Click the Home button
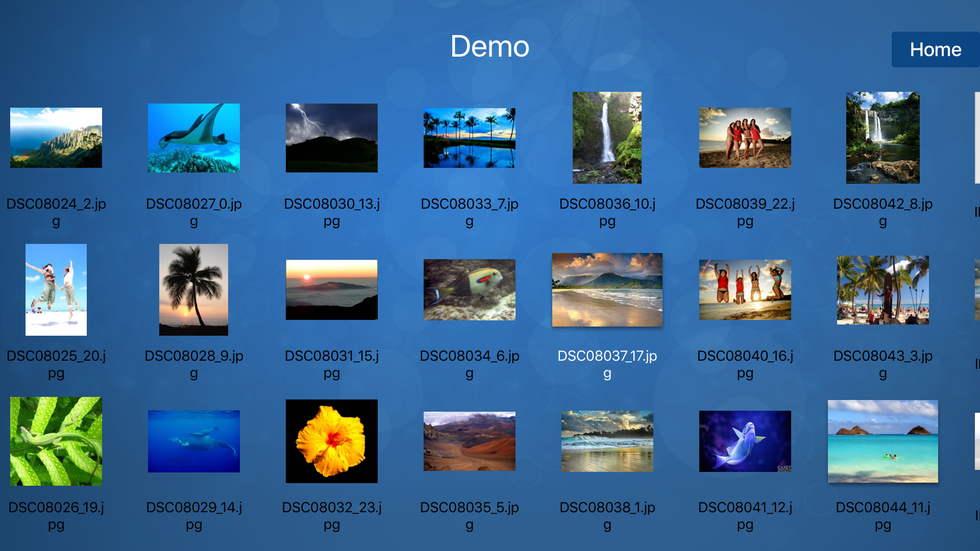 coord(935,49)
